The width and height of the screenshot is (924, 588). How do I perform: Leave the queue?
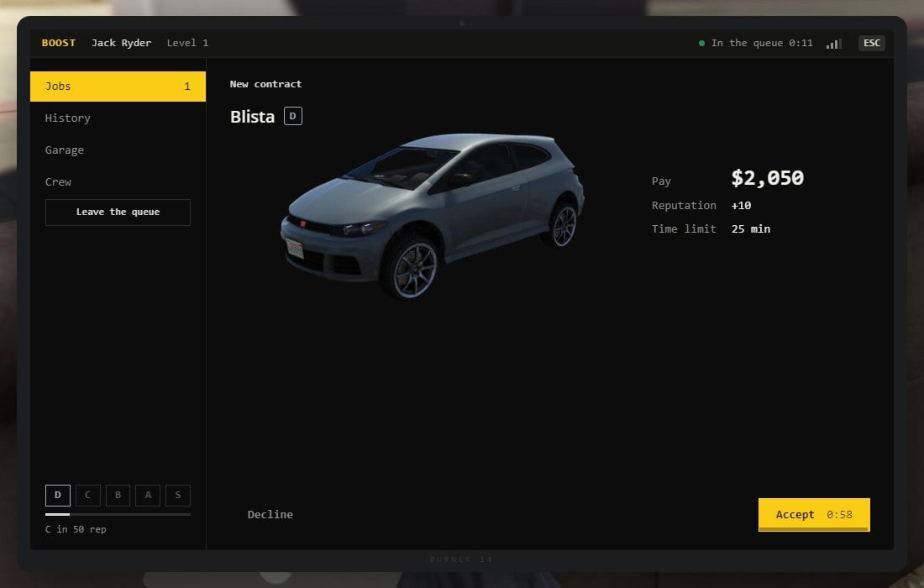click(118, 213)
